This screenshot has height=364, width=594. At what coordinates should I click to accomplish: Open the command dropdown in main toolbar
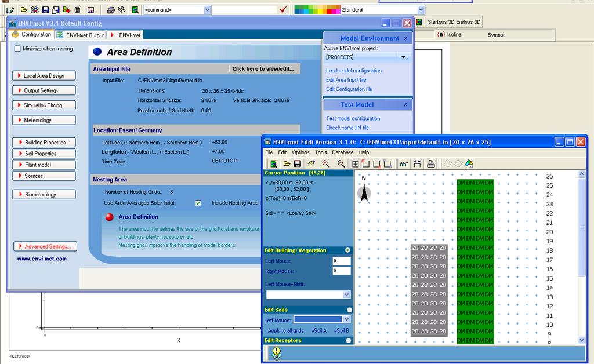(207, 10)
